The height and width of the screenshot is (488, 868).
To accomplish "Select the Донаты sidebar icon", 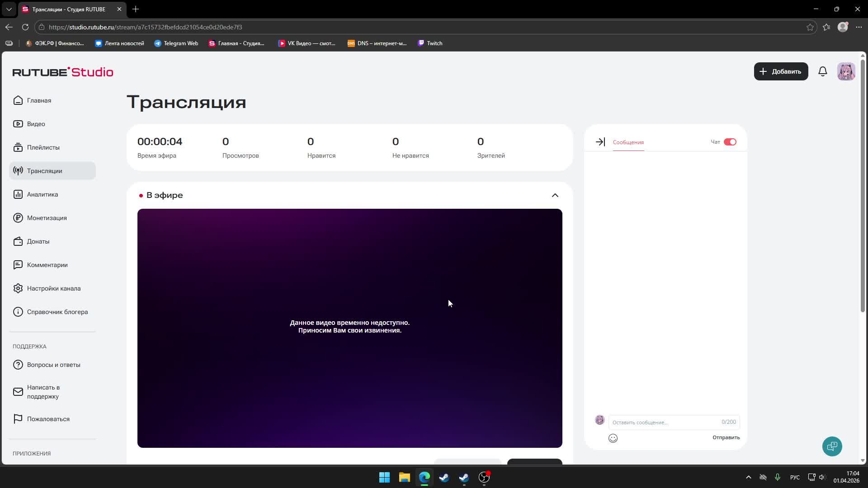I will [18, 241].
